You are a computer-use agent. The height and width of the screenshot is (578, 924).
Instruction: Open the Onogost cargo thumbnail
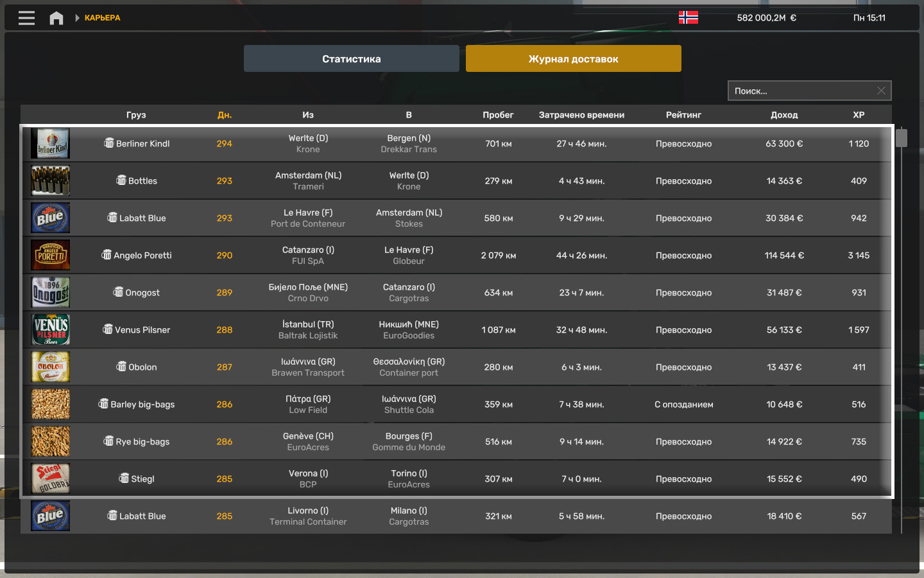pyautogui.click(x=51, y=292)
